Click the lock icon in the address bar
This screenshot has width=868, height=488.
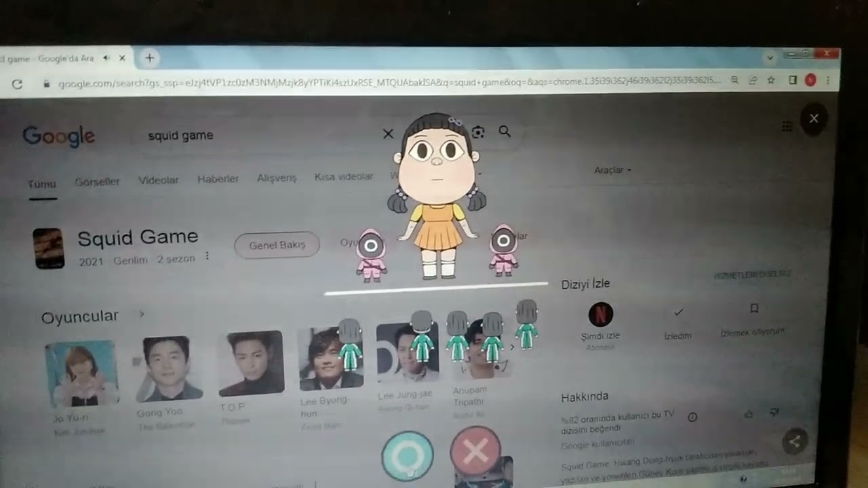[x=47, y=84]
